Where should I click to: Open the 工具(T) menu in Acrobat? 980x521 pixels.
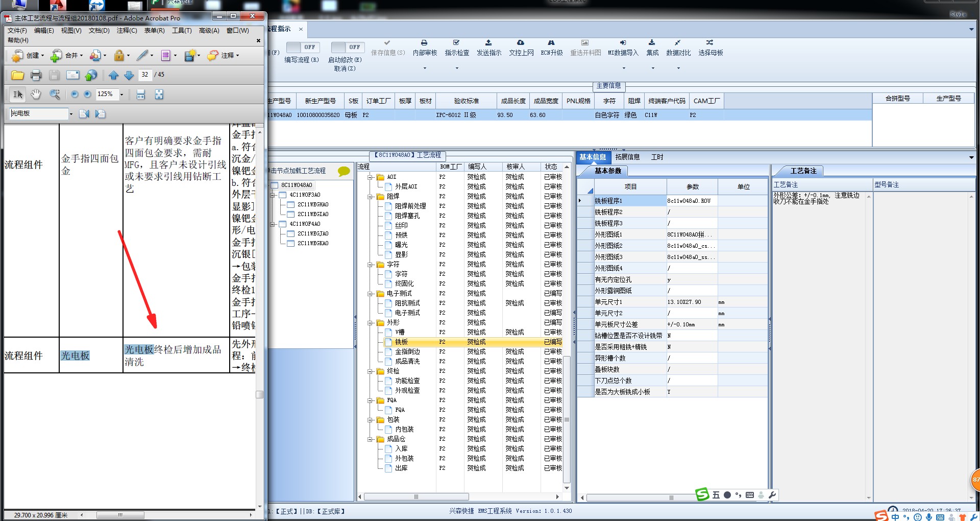coord(182,31)
